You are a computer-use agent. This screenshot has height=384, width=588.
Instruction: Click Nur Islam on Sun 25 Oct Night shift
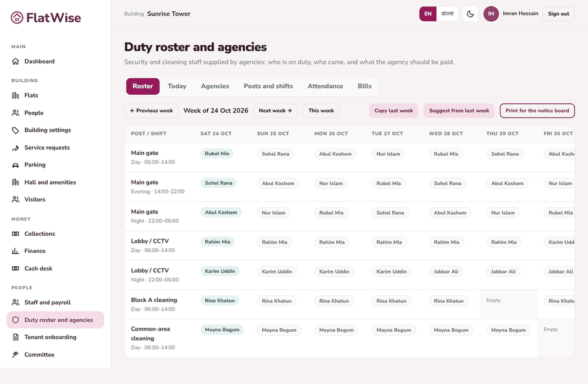coord(273,213)
